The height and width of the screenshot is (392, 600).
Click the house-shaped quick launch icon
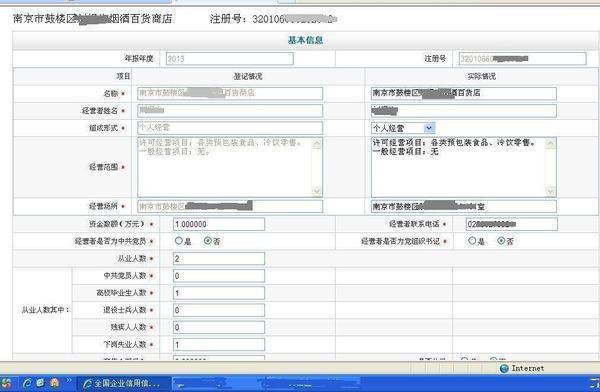55,383
